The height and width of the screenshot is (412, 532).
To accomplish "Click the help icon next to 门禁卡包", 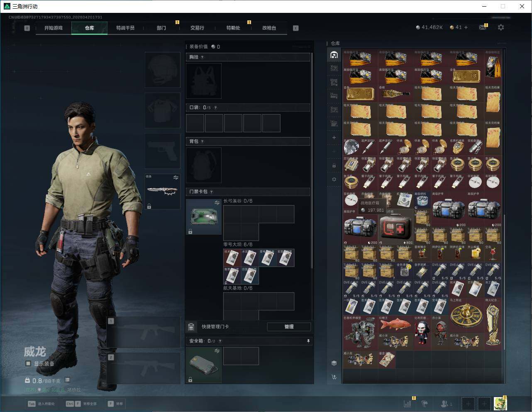I will point(212,192).
